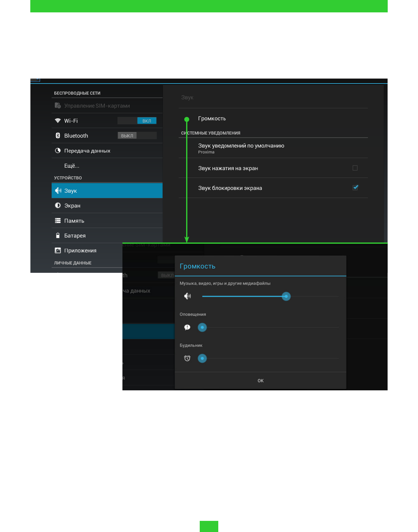Open Звук уведомлений по умолчанию selector

coord(241,148)
